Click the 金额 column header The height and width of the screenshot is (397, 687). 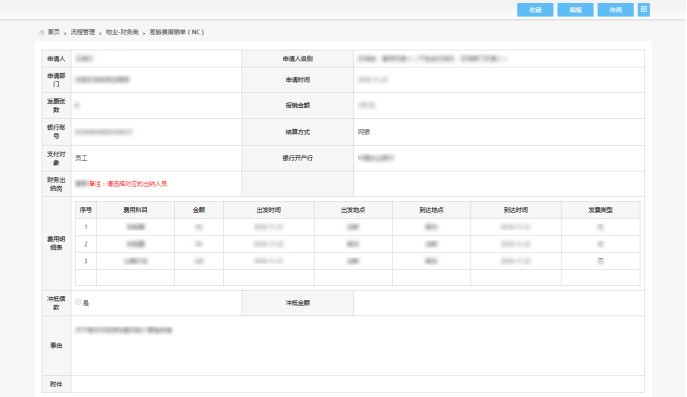tap(199, 210)
